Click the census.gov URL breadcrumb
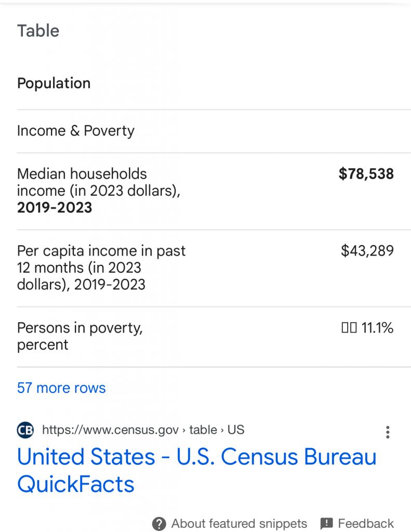 [x=143, y=430]
